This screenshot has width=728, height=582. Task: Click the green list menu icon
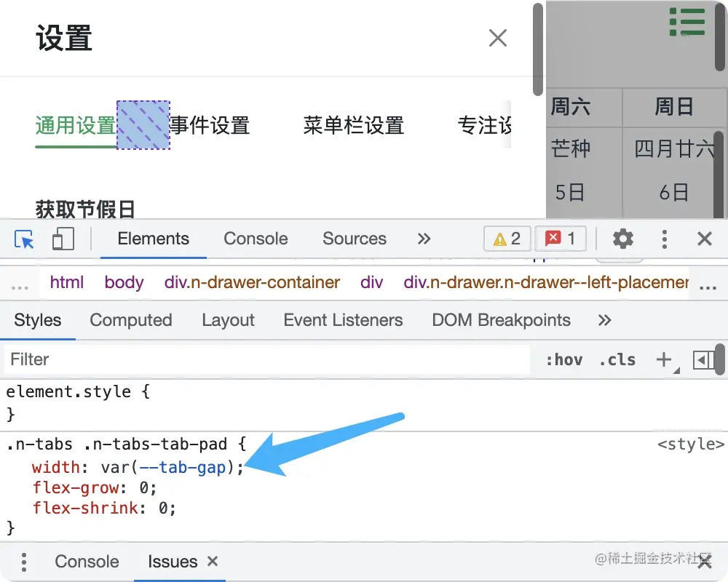687,22
